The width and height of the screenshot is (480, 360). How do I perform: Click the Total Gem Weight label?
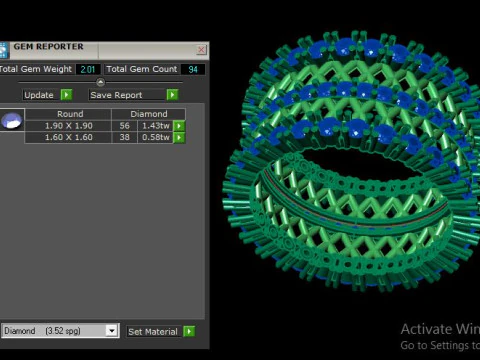click(36, 69)
